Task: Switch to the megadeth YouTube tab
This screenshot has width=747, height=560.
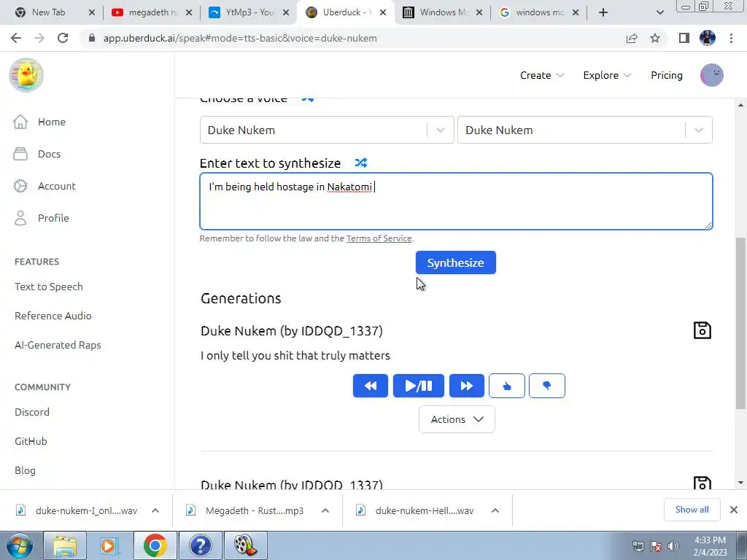Action: pos(145,12)
